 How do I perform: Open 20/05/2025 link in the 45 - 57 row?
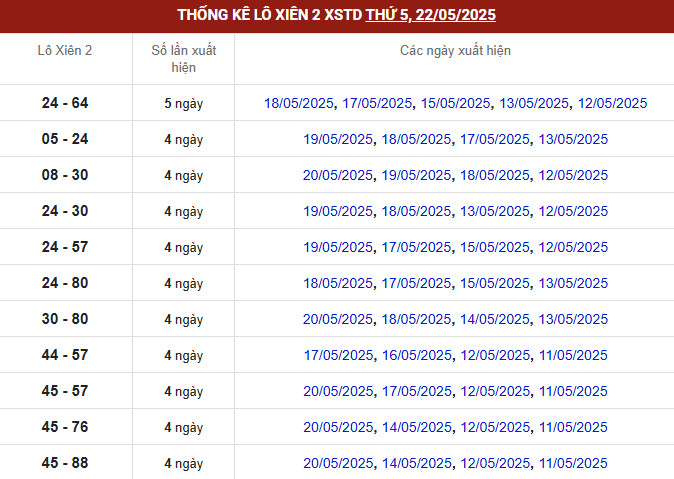tap(338, 391)
